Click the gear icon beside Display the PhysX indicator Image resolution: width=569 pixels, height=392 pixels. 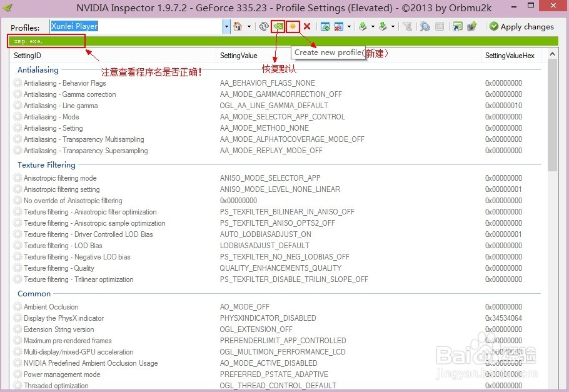point(18,318)
